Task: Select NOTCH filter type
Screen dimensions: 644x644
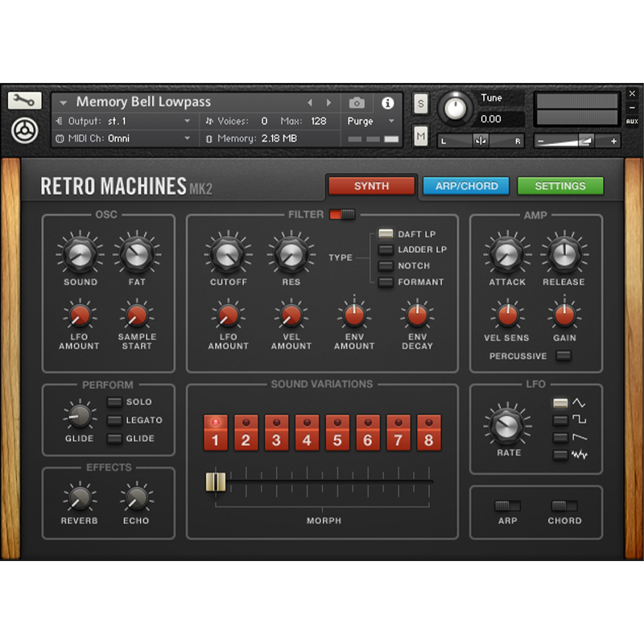Action: (386, 266)
